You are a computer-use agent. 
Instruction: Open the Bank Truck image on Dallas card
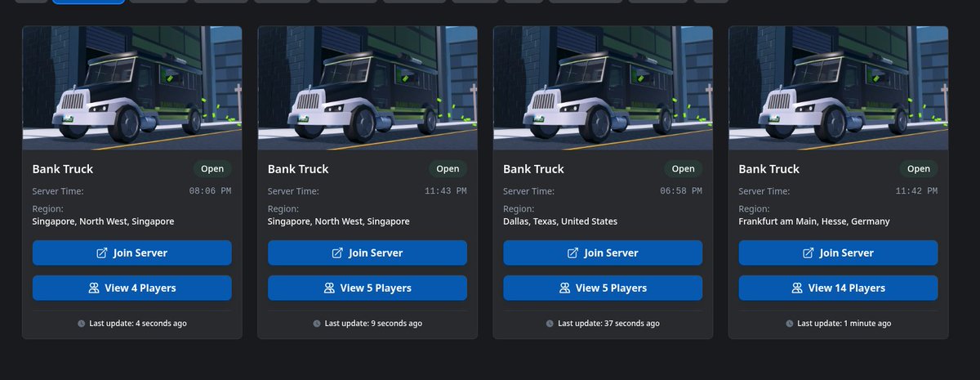603,88
